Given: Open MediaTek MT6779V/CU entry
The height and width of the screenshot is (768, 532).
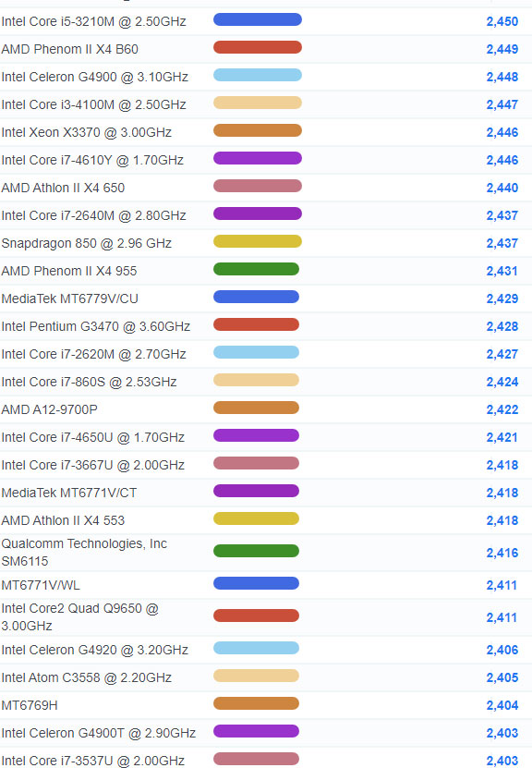Looking at the screenshot, I should [x=69, y=299].
